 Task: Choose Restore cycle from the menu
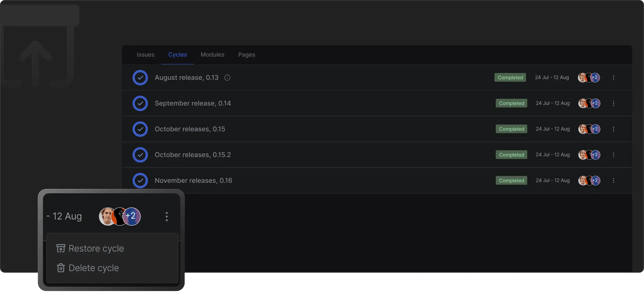(96, 248)
